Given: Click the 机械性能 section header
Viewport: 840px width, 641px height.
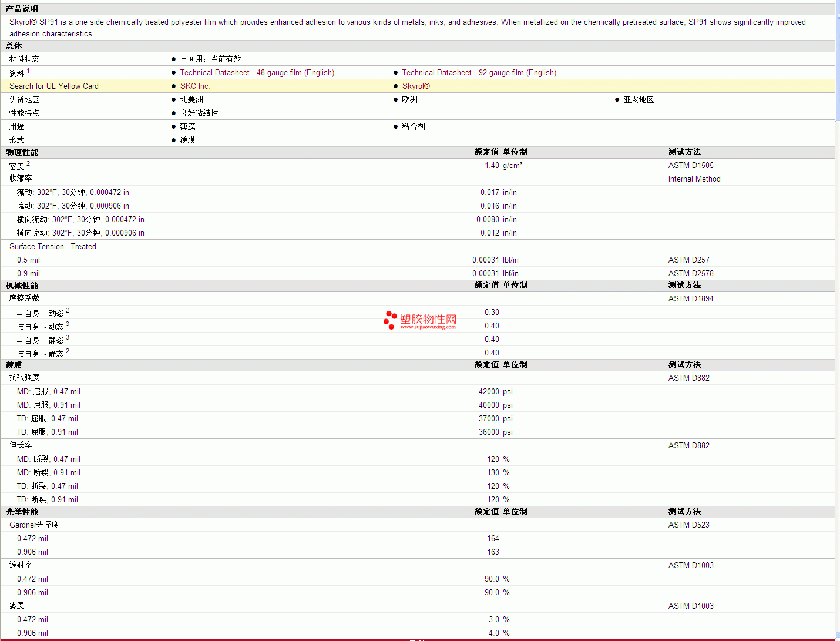Looking at the screenshot, I should 22,286.
